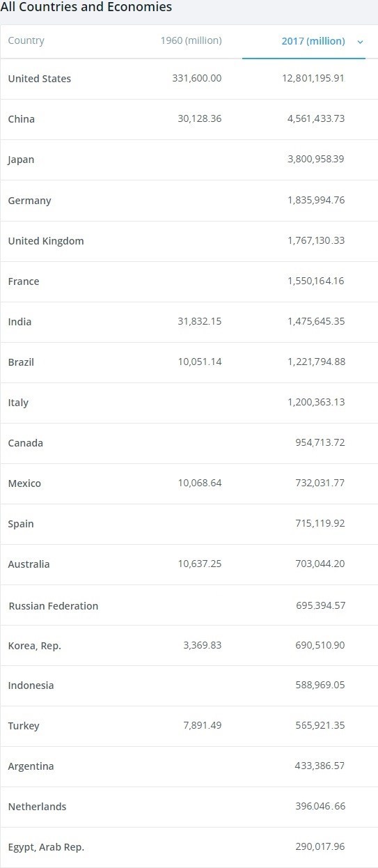Open the Turkey country link
Image resolution: width=378 pixels, height=868 pixels.
tap(24, 726)
